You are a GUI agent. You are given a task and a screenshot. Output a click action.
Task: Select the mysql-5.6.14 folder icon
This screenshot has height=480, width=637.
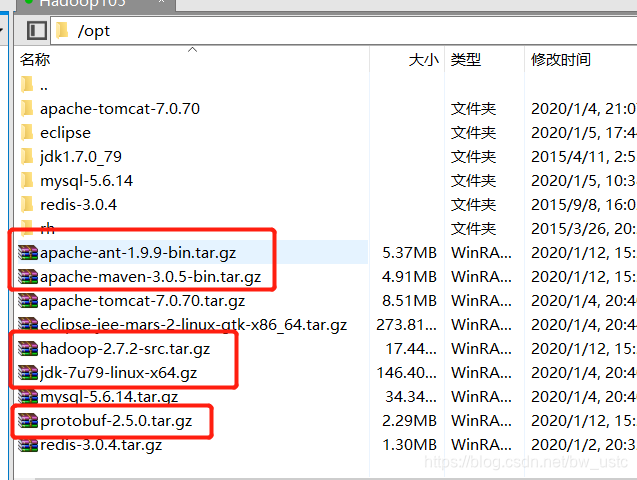point(27,180)
